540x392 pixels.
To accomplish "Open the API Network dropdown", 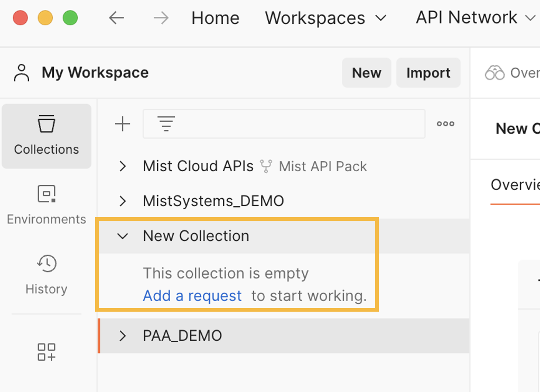I will pyautogui.click(x=475, y=18).
